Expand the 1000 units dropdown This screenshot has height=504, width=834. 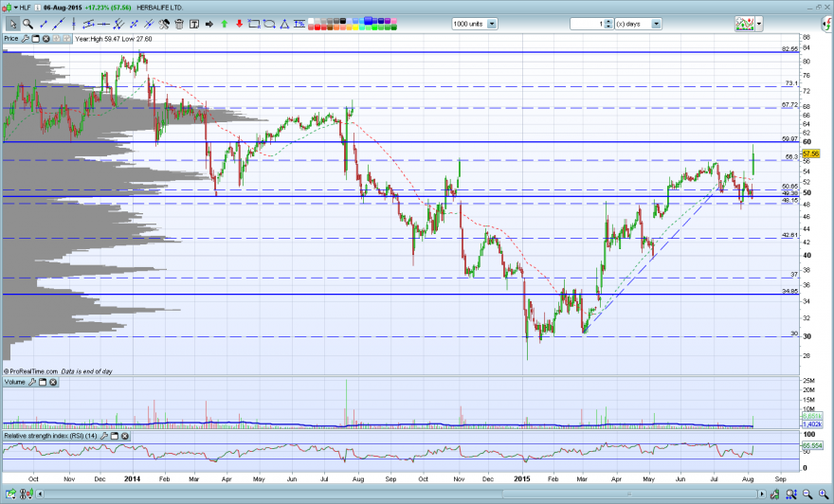pyautogui.click(x=492, y=24)
